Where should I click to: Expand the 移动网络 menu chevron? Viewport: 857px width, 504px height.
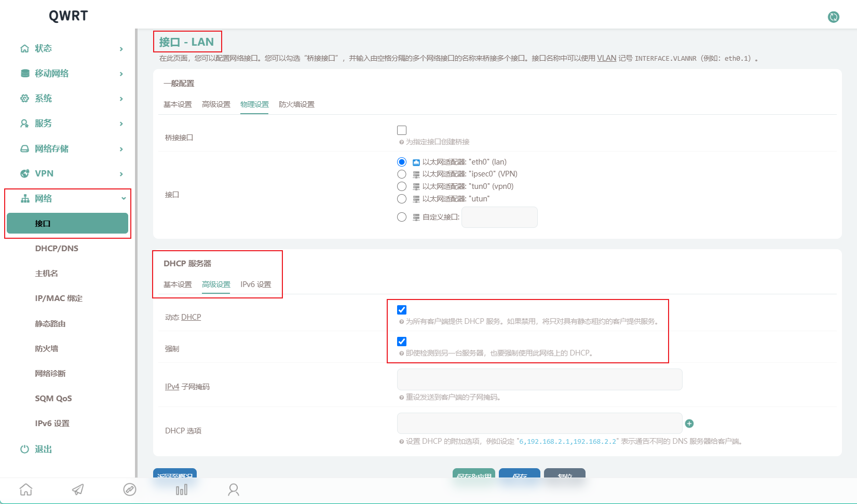point(121,74)
